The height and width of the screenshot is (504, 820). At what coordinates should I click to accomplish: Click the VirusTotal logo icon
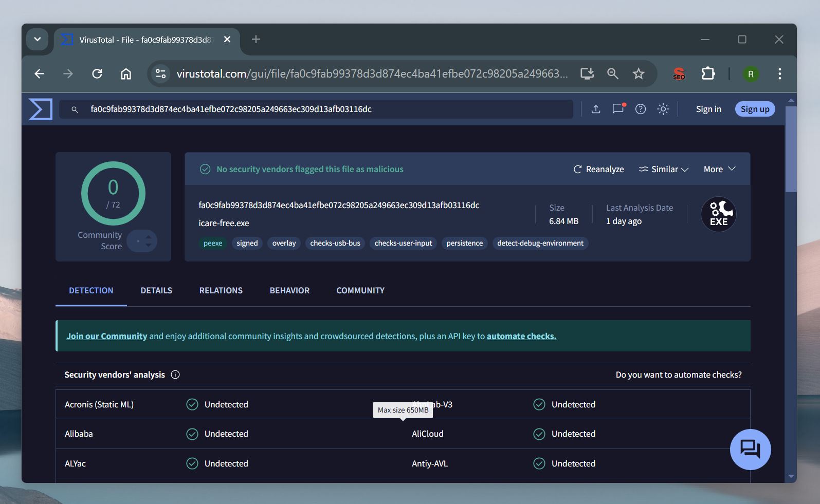pos(41,109)
